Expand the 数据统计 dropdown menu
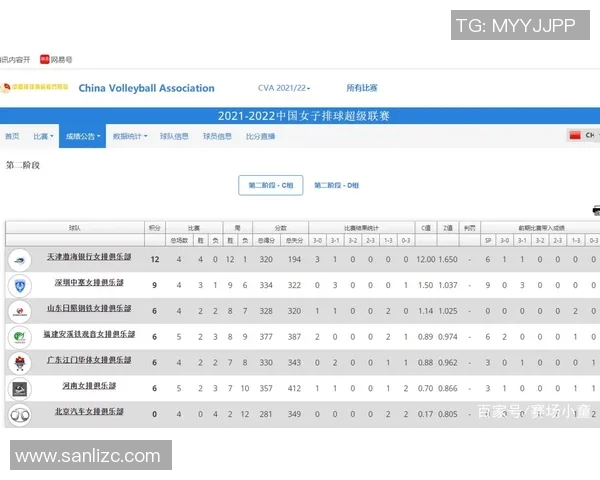Screen dimensions: 600x480 pyautogui.click(x=129, y=136)
